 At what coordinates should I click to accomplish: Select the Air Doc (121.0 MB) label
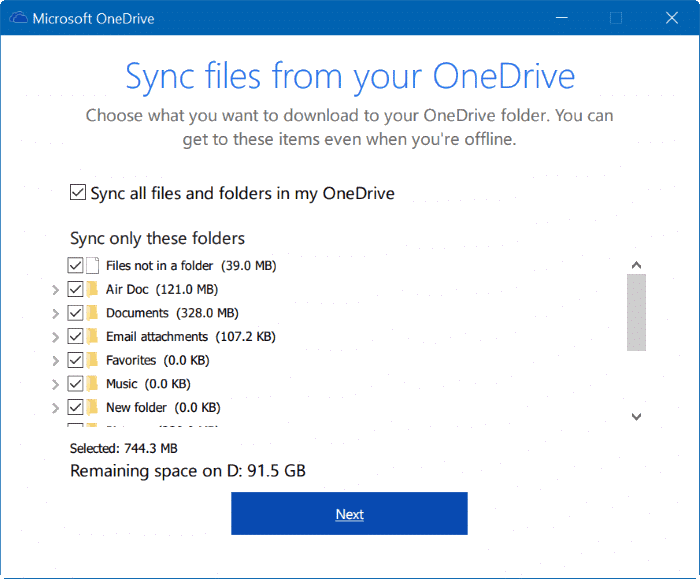pyautogui.click(x=162, y=289)
